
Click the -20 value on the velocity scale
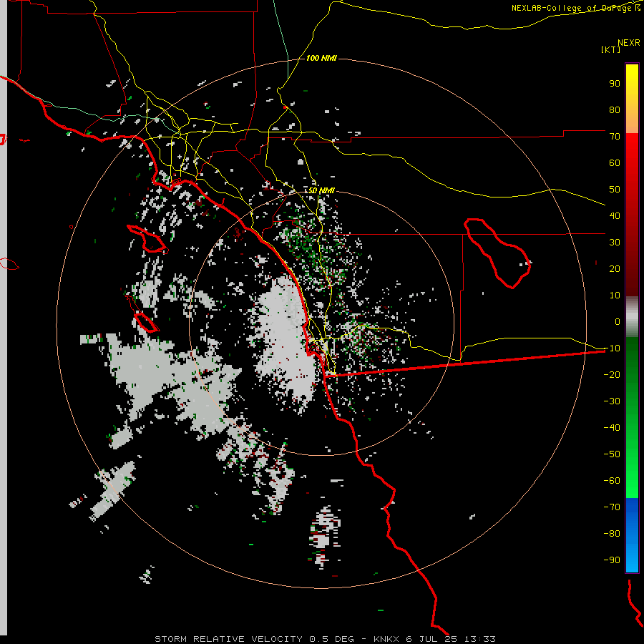tap(612, 375)
